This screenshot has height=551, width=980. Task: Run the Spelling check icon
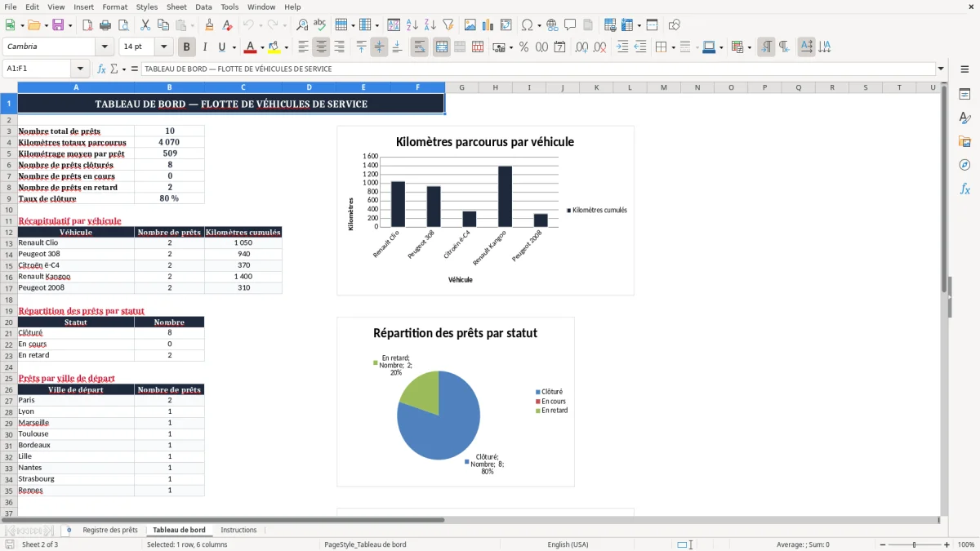pos(320,25)
